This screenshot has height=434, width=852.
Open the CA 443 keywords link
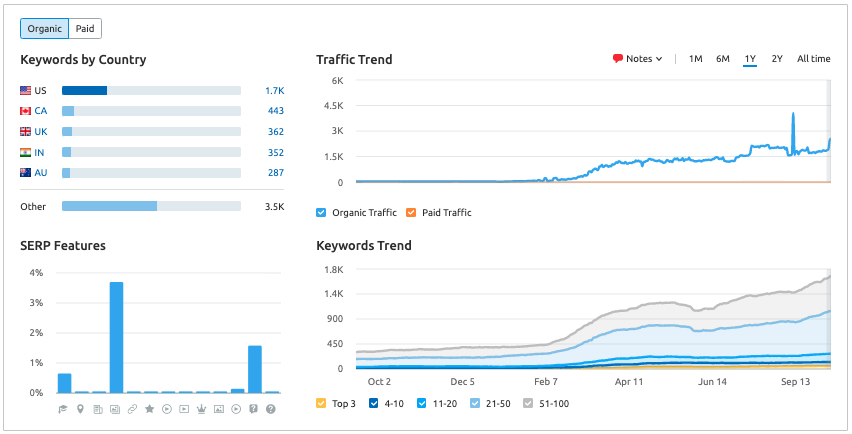coord(276,111)
